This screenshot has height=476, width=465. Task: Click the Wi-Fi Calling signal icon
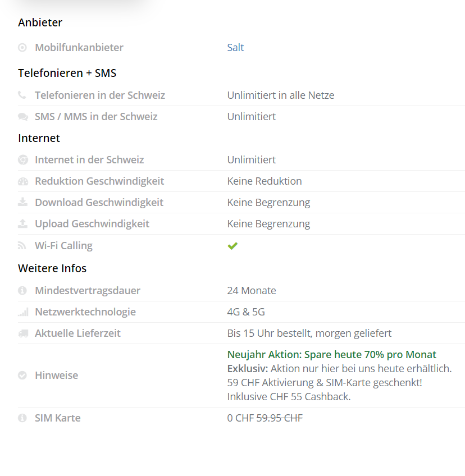tap(22, 246)
